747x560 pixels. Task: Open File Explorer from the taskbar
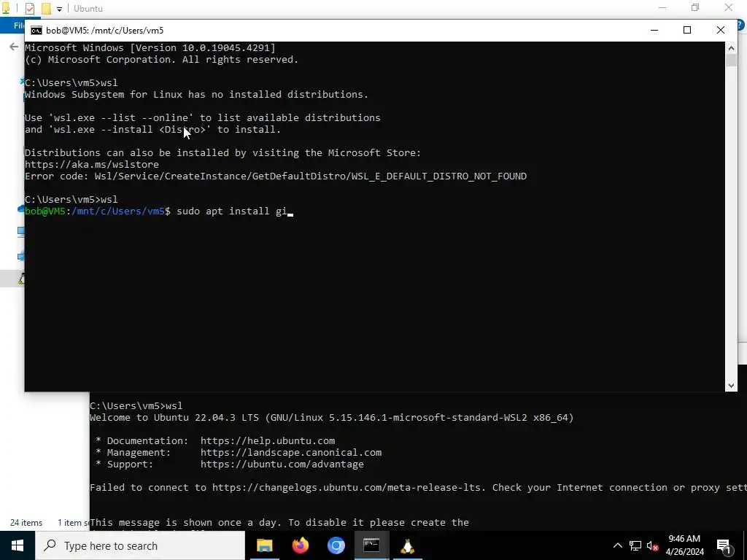(x=264, y=545)
